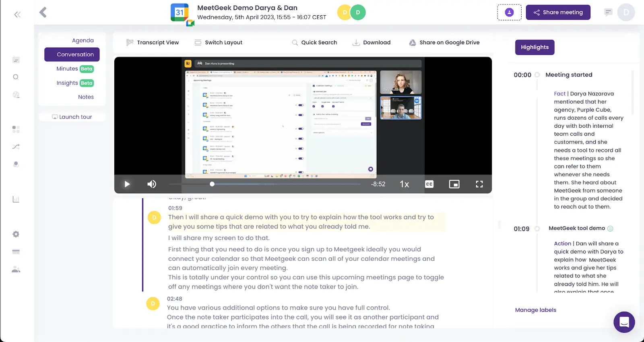The height and width of the screenshot is (342, 644).
Task: Click the video progress bar handle
Action: click(212, 184)
